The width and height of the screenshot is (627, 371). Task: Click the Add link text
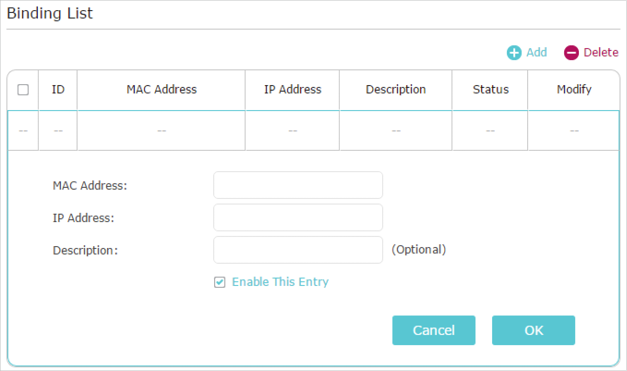(536, 52)
